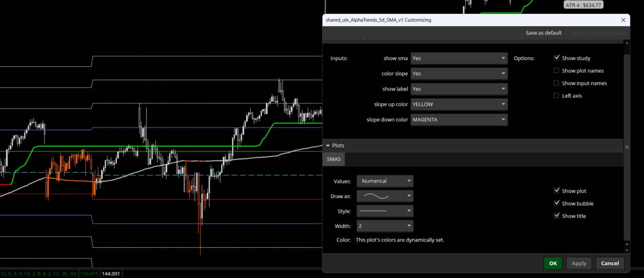Click the OK button
Image resolution: width=644 pixels, height=278 pixels.
553,263
